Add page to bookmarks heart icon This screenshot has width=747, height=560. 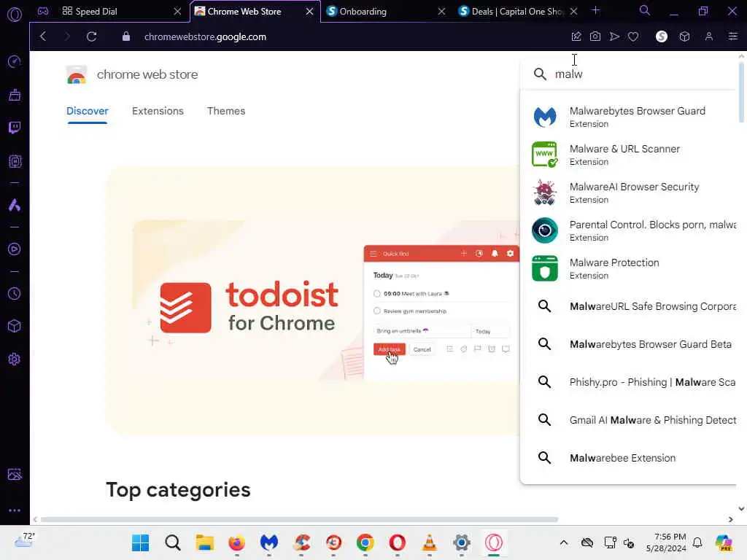[x=633, y=36]
